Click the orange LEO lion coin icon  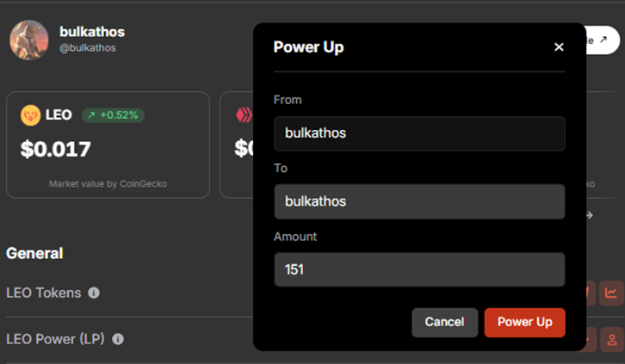pyautogui.click(x=31, y=115)
